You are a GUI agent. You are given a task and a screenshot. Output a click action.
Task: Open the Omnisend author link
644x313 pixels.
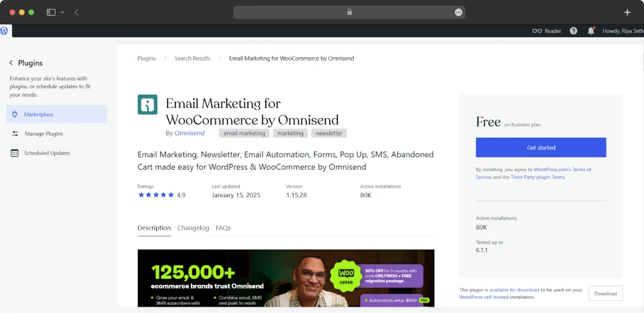190,133
